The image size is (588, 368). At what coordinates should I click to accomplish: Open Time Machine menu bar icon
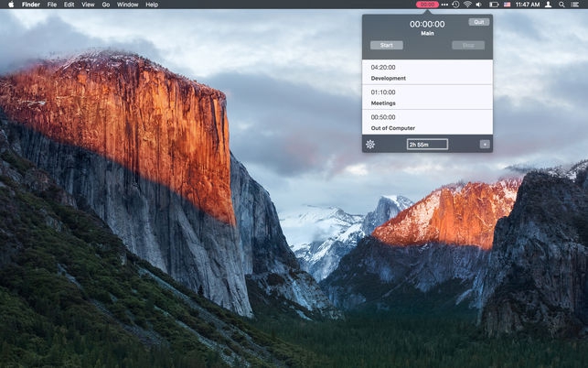454,5
